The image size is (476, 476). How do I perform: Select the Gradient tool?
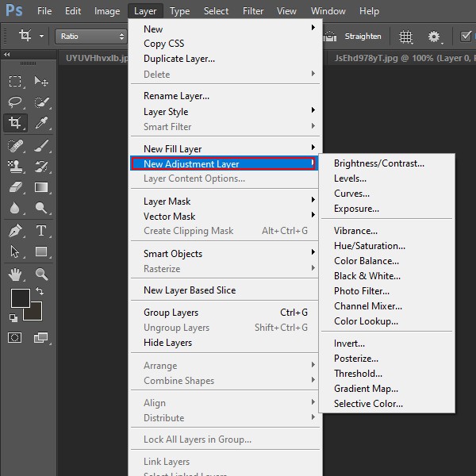coord(41,187)
